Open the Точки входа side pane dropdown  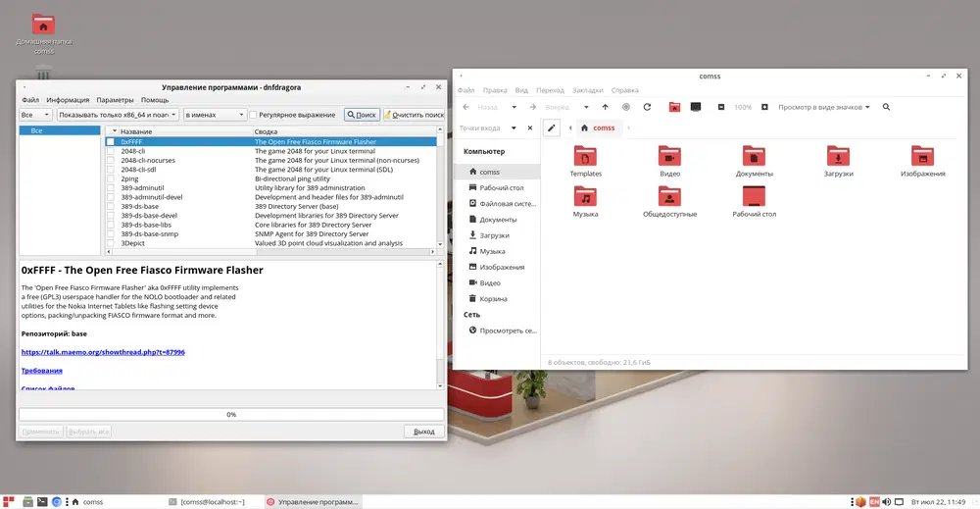[514, 127]
